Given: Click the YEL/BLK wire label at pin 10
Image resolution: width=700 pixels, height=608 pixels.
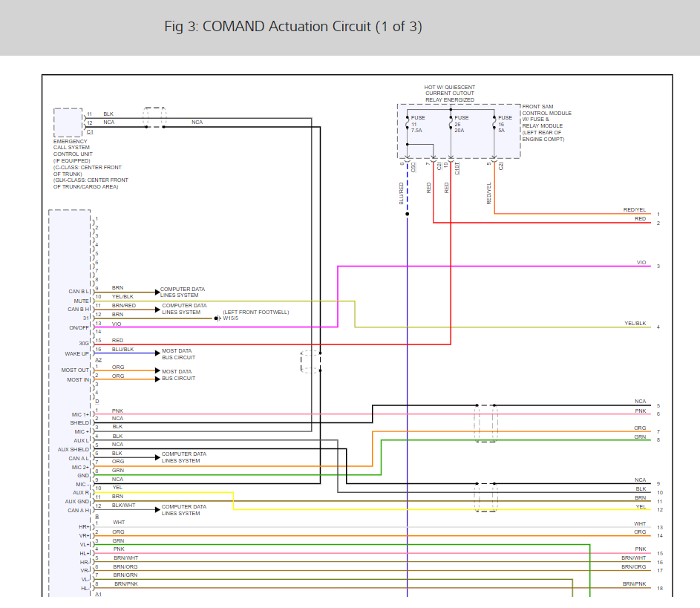Looking at the screenshot, I should (x=122, y=296).
